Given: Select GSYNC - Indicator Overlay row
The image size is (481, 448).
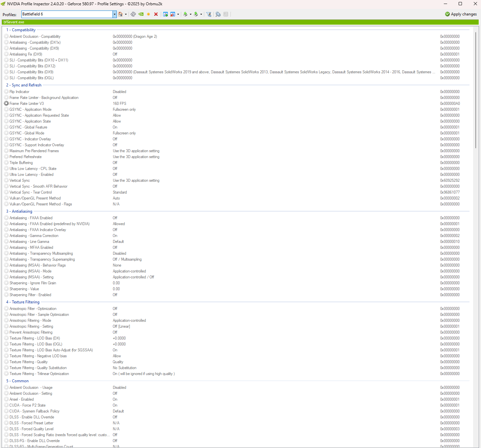Looking at the screenshot, I should (x=236, y=139).
